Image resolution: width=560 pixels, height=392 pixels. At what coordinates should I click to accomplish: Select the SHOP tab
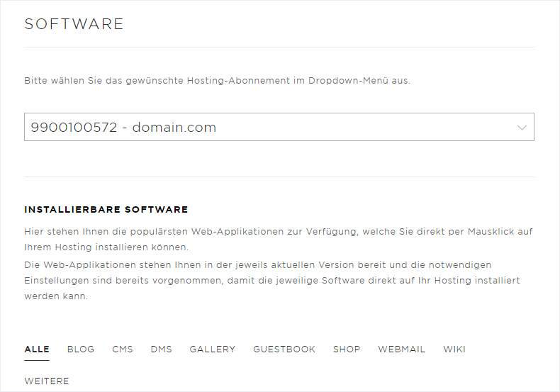347,349
